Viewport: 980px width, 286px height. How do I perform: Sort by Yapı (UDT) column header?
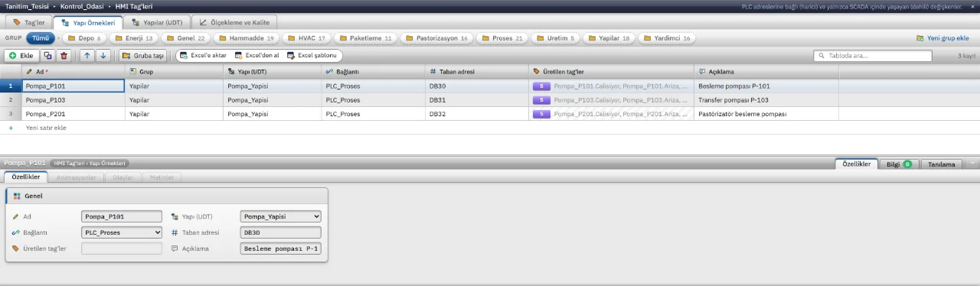[273, 71]
